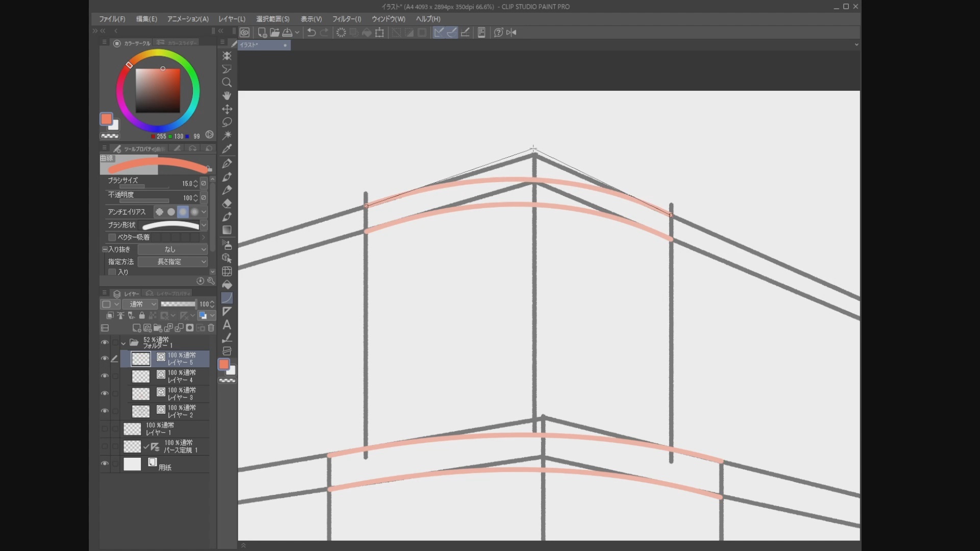Select the Move layer tool
Viewport: 980px width, 551px height.
227,109
